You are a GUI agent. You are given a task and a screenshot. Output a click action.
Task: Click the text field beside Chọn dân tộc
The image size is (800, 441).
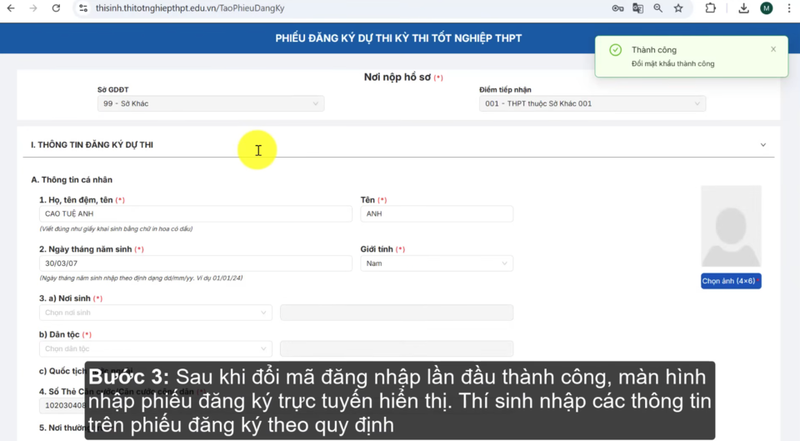coord(396,349)
